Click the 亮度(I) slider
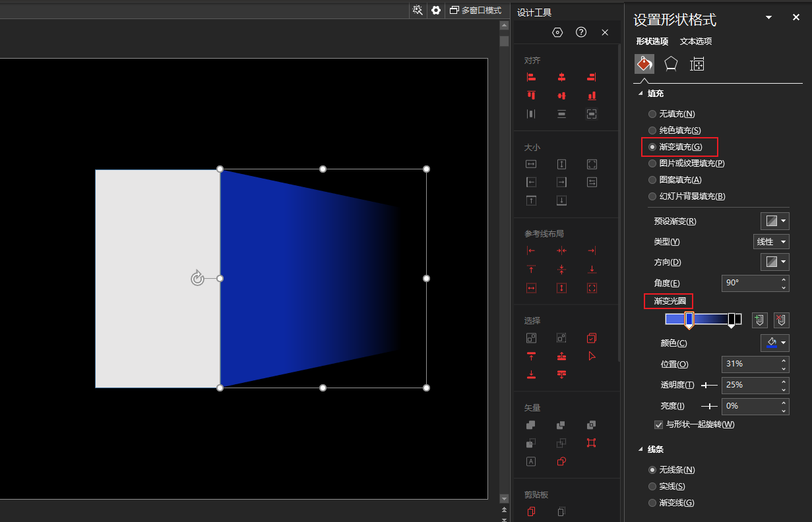 pyautogui.click(x=709, y=406)
